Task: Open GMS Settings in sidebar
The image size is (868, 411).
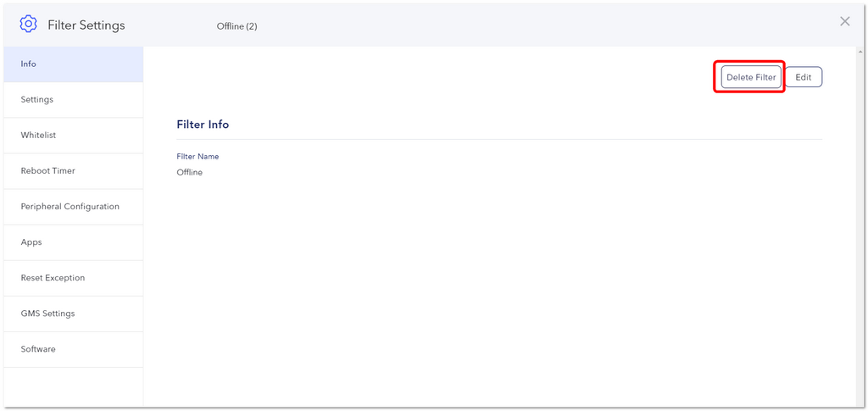Action: 73,314
